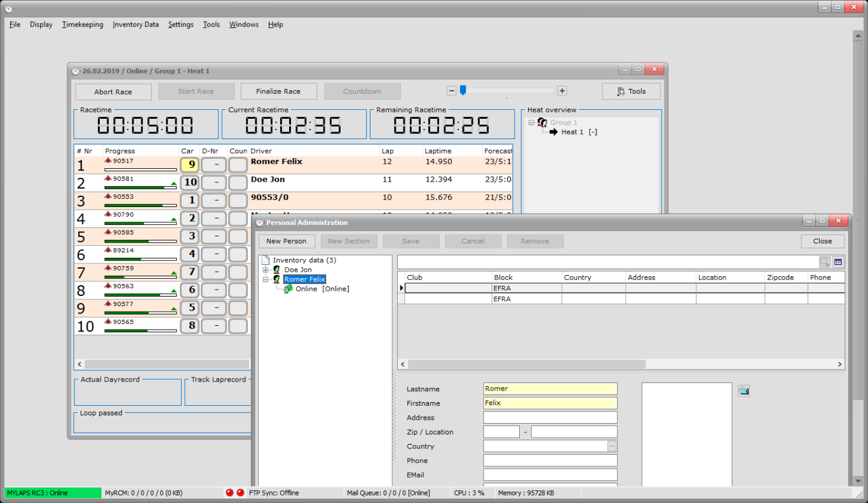Click the table view icon beside search
868x503 pixels.
[x=838, y=262]
